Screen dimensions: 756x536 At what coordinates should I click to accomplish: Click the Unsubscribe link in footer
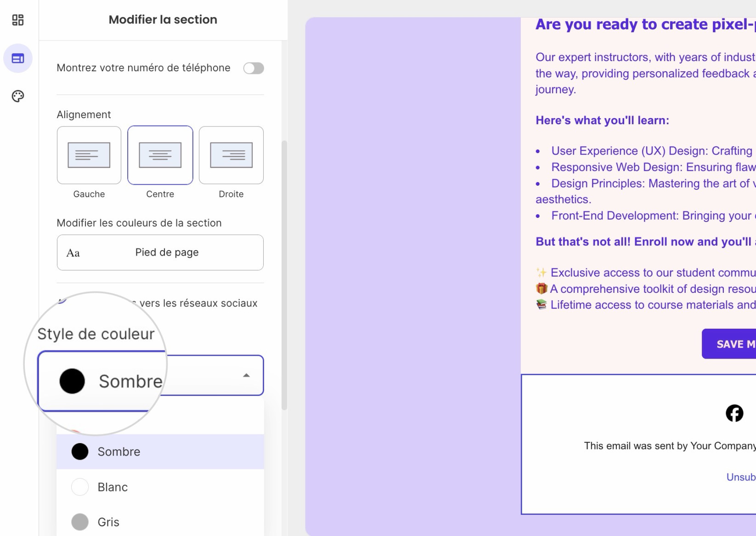tap(741, 477)
